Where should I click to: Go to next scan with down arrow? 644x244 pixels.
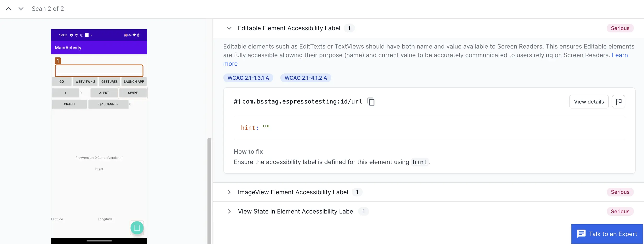click(21, 9)
